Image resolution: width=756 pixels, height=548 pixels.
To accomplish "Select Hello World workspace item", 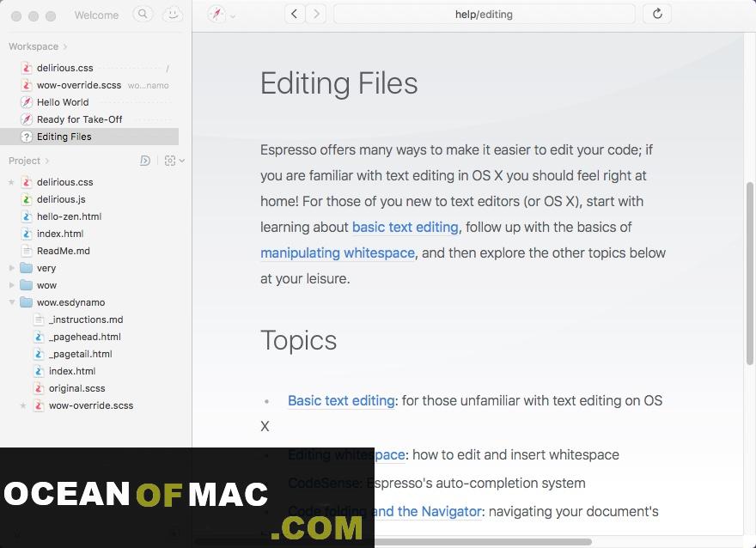I will [x=63, y=102].
